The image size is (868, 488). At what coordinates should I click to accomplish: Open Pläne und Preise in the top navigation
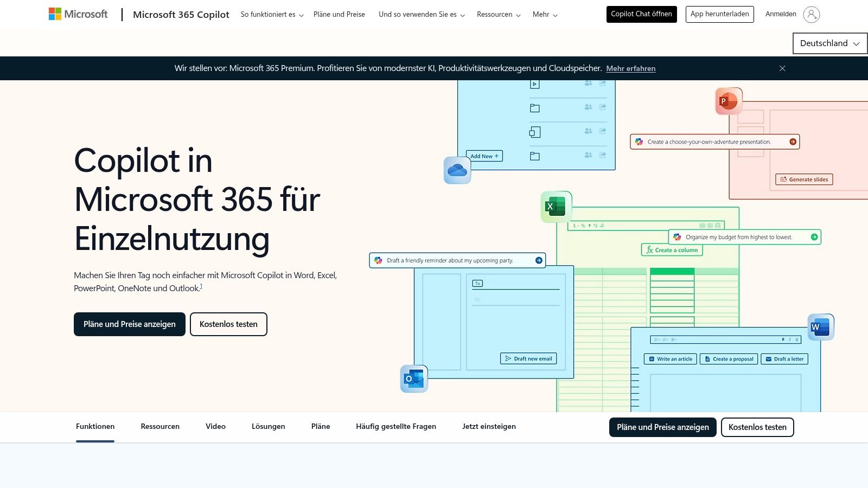339,14
